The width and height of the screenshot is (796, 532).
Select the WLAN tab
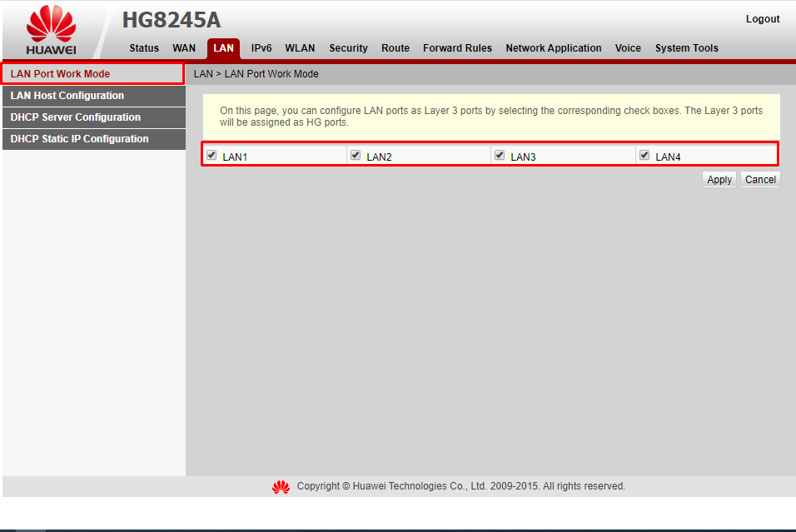(x=300, y=48)
